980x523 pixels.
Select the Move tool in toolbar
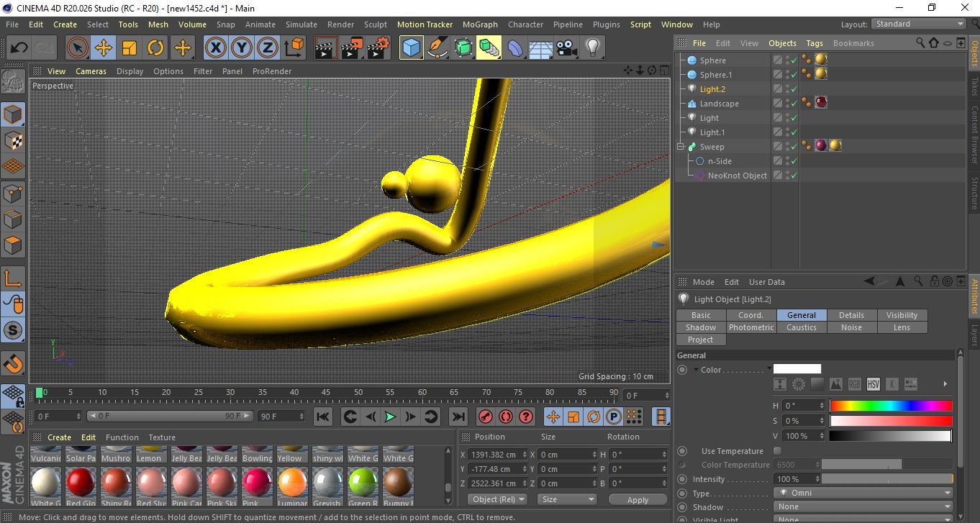(x=104, y=48)
